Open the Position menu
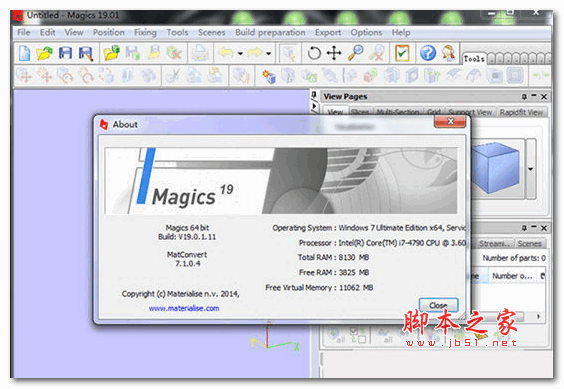Image resolution: width=564 pixels, height=389 pixels. tap(109, 32)
